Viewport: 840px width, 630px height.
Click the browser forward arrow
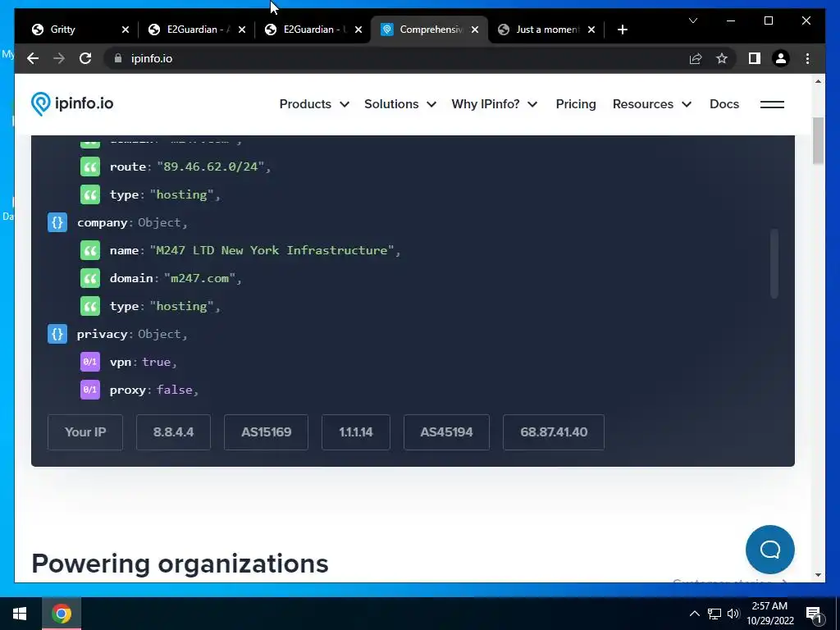coord(59,58)
